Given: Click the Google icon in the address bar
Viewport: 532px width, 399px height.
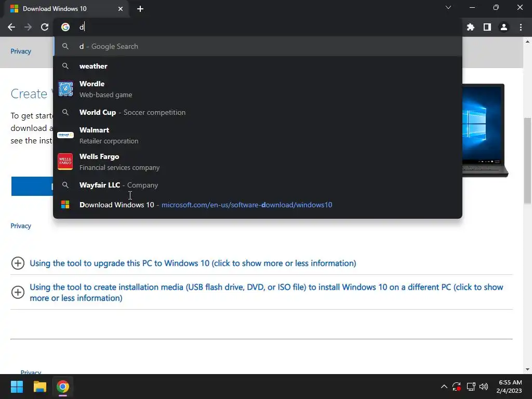Looking at the screenshot, I should (65, 27).
